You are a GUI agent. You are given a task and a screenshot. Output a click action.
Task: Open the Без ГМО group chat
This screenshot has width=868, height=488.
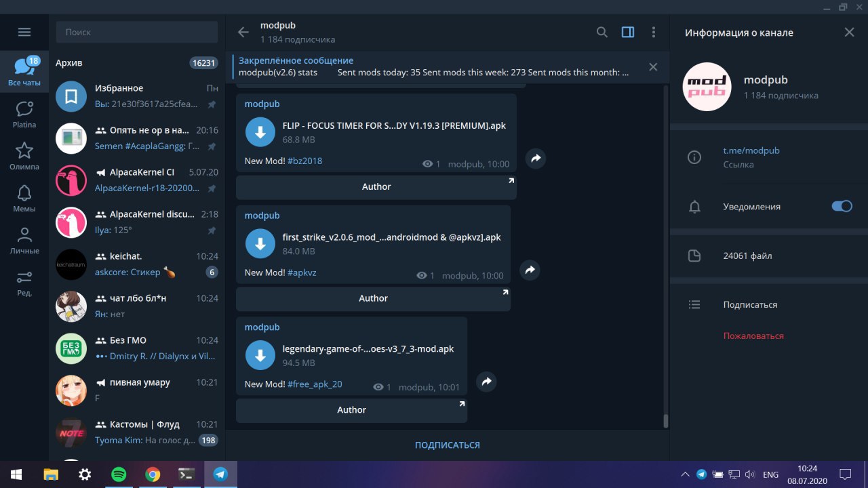point(137,348)
